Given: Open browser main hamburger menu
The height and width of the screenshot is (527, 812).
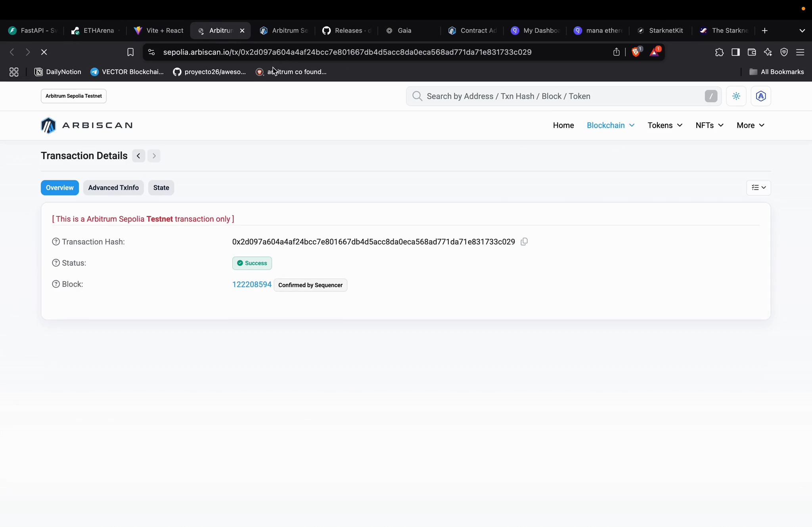Looking at the screenshot, I should [800, 52].
